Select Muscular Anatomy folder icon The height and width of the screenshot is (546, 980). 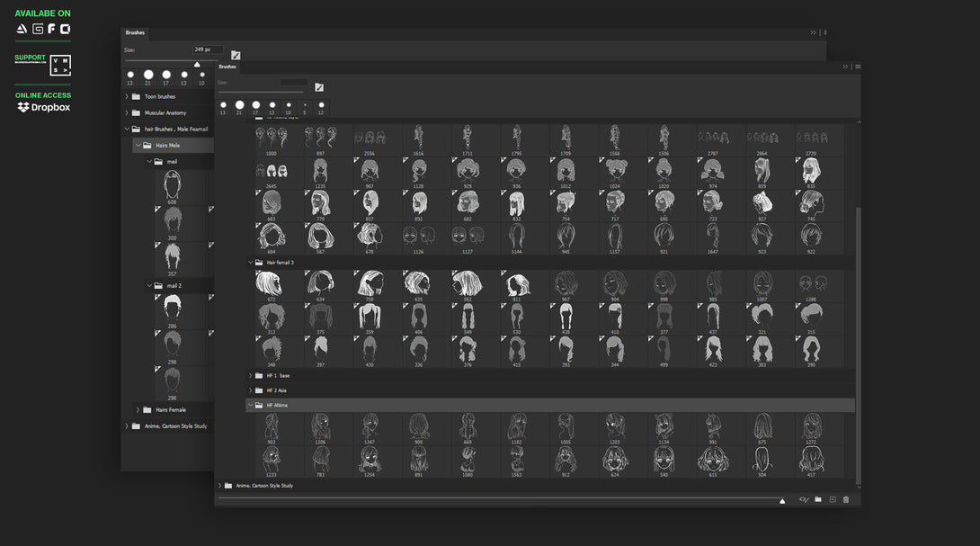pos(136,112)
